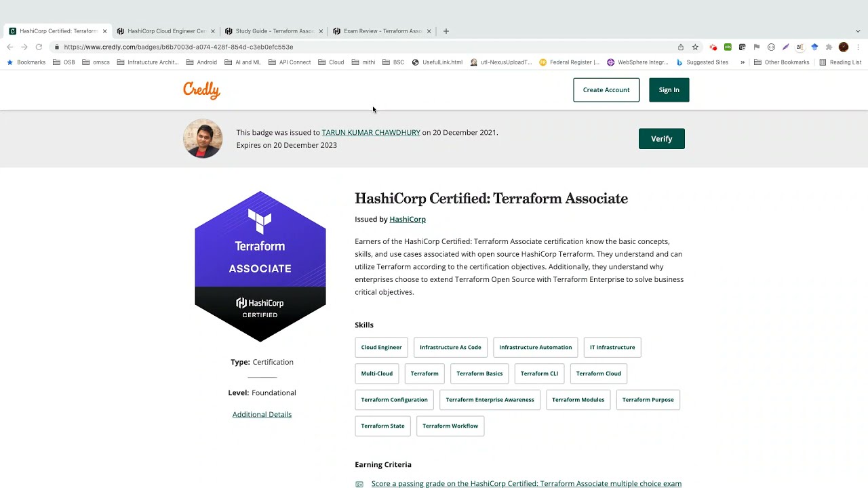Open the HashiCorp issuer link
This screenshot has width=868, height=488.
pos(408,220)
